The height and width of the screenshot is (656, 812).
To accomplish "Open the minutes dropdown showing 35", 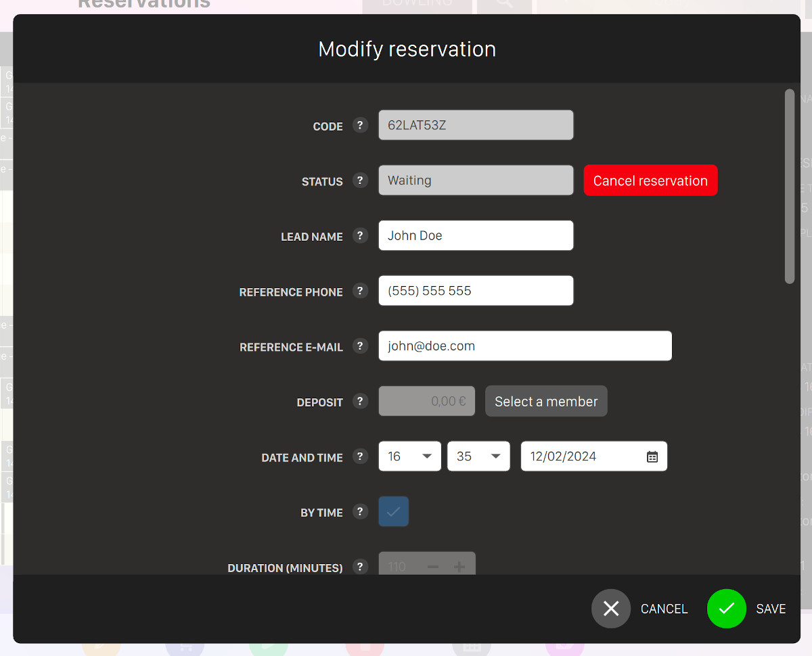I will tap(478, 456).
